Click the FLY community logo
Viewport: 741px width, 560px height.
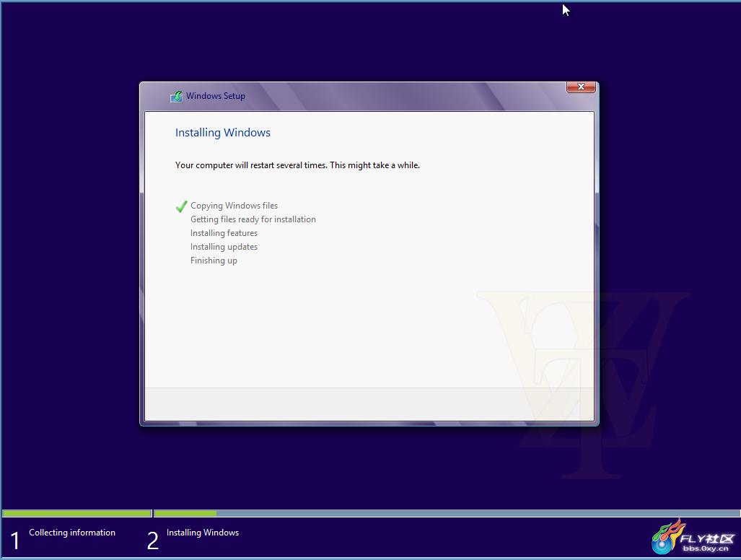click(x=693, y=538)
